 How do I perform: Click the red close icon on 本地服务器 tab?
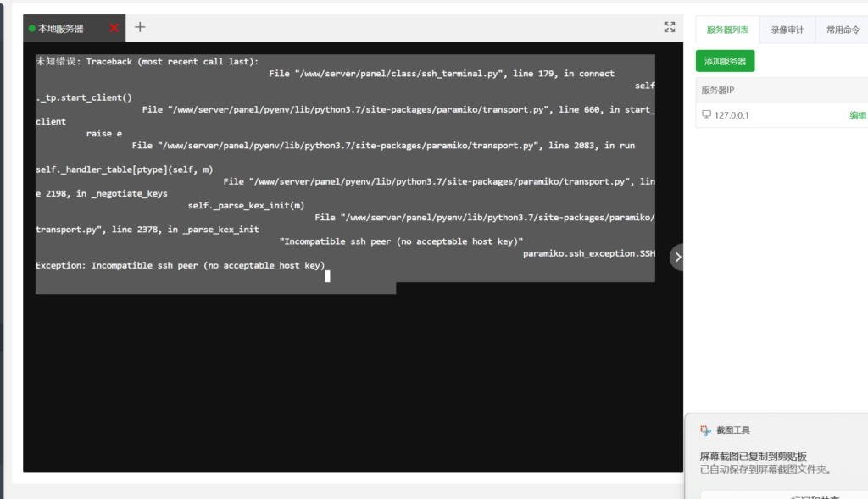pyautogui.click(x=114, y=26)
